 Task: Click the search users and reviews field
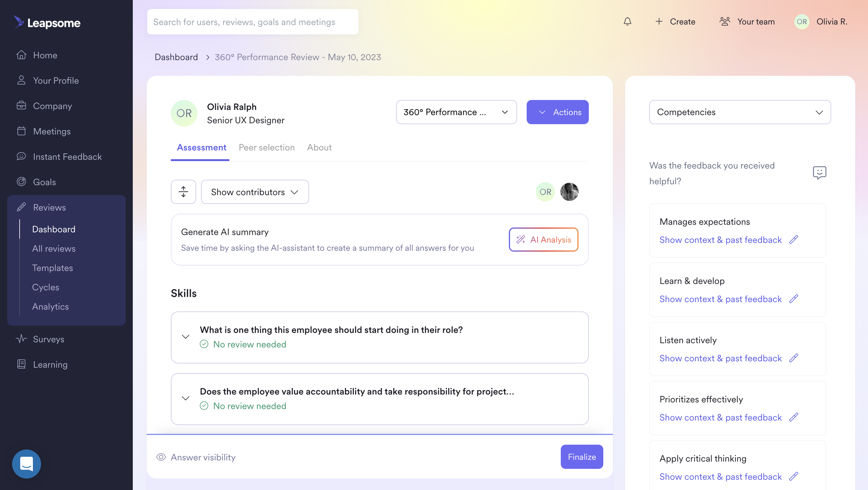253,21
